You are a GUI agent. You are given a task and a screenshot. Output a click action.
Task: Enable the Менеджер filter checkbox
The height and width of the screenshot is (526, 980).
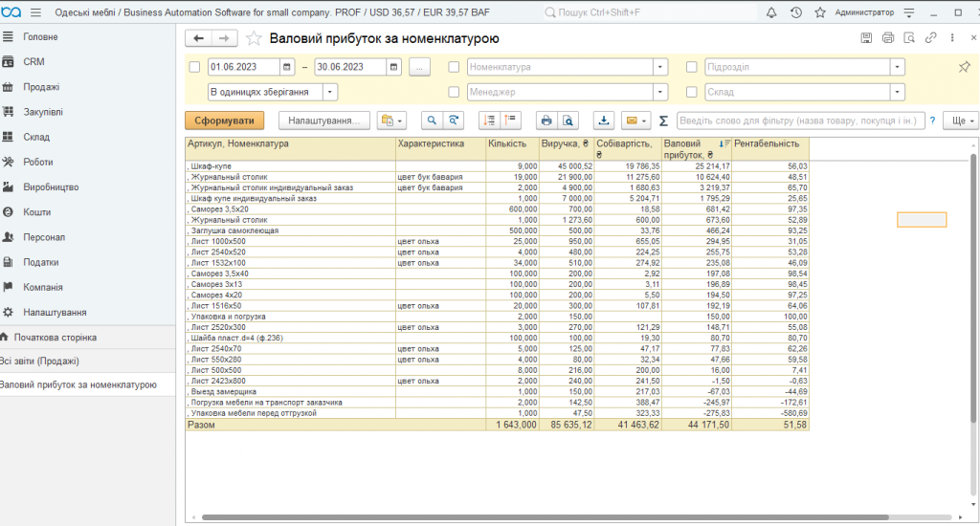(x=454, y=92)
